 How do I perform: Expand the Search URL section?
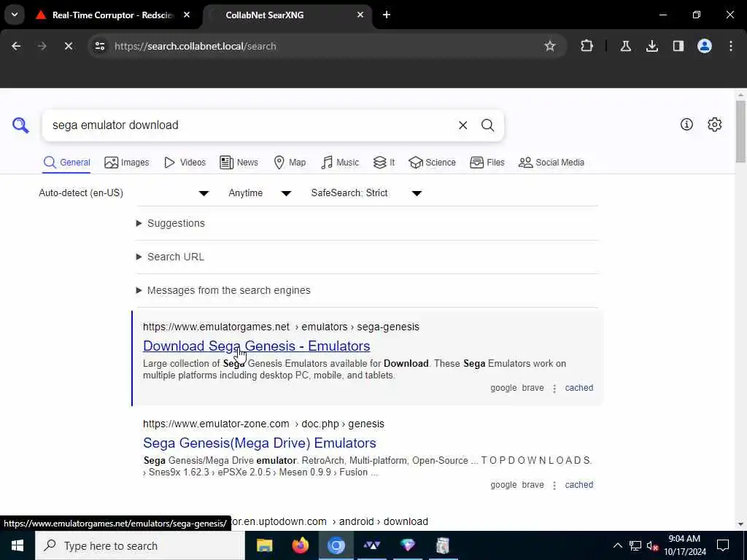pos(170,257)
